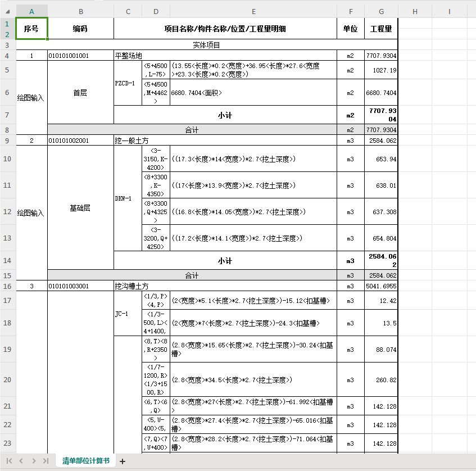Screen dimensions: 476x471
Task: Select the 首层 floor cell
Action: [80, 92]
